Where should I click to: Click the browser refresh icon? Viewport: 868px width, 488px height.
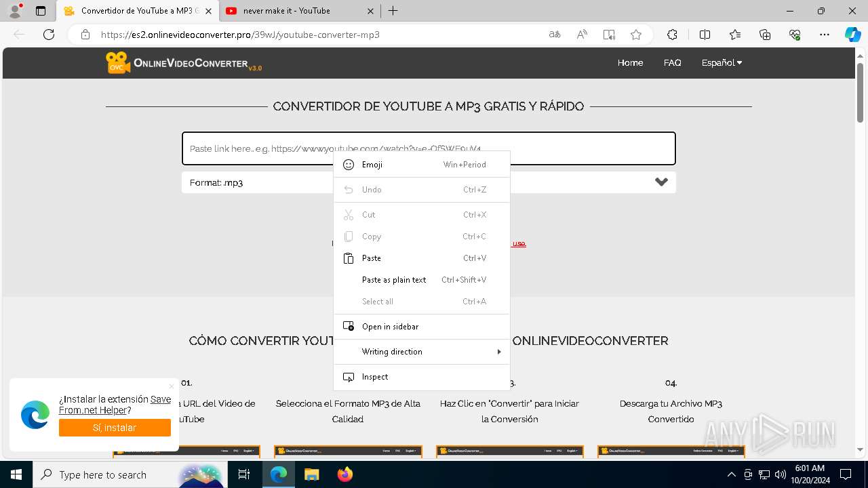[x=49, y=35]
